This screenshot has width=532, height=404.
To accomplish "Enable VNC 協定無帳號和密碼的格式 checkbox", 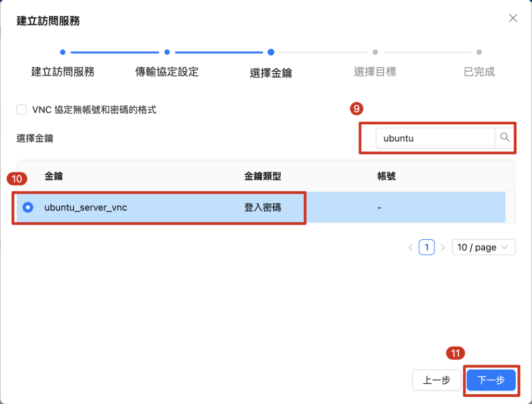I will 22,110.
